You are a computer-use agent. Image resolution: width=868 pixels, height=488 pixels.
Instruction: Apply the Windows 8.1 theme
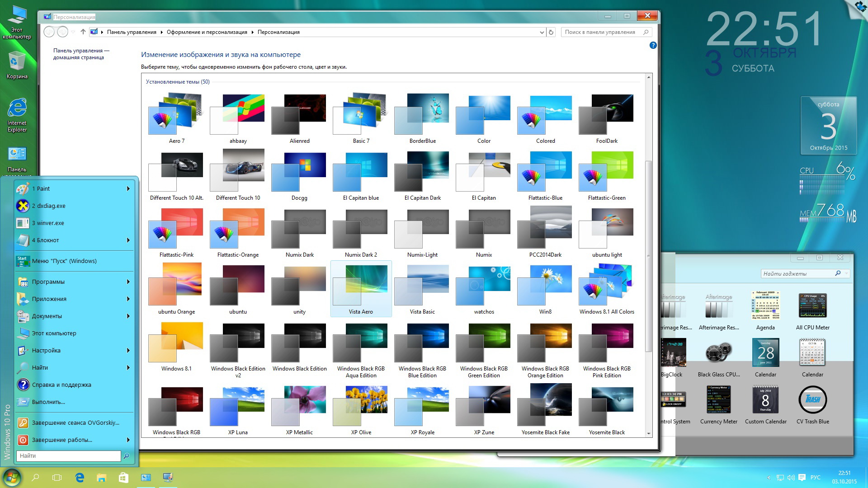coord(176,343)
